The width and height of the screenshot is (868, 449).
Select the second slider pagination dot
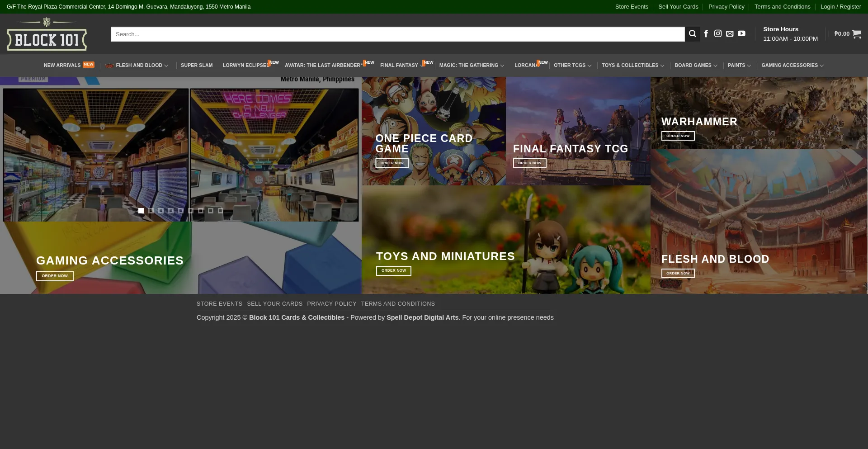click(151, 211)
